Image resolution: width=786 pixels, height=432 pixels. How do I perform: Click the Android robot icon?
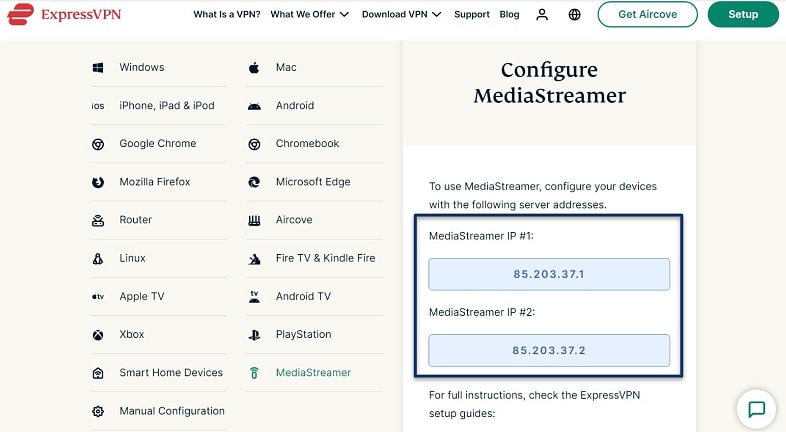254,106
